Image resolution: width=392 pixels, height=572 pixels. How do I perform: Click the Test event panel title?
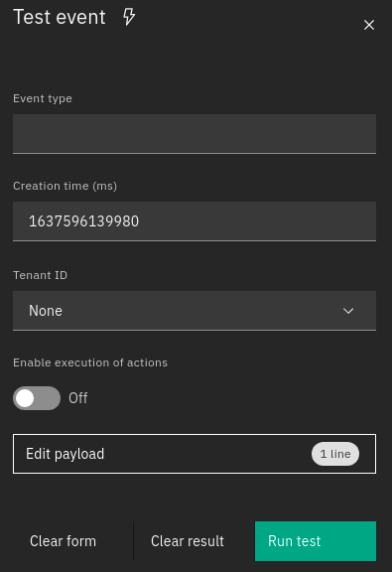coord(60,17)
